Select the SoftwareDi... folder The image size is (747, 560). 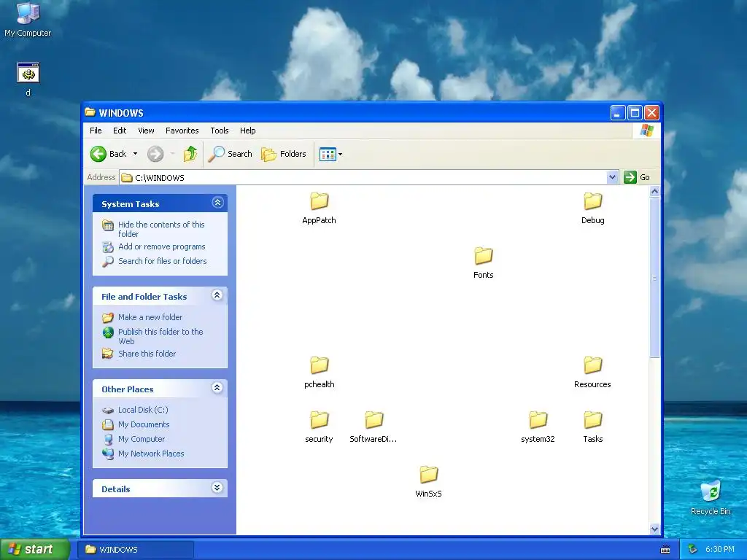[x=373, y=427]
